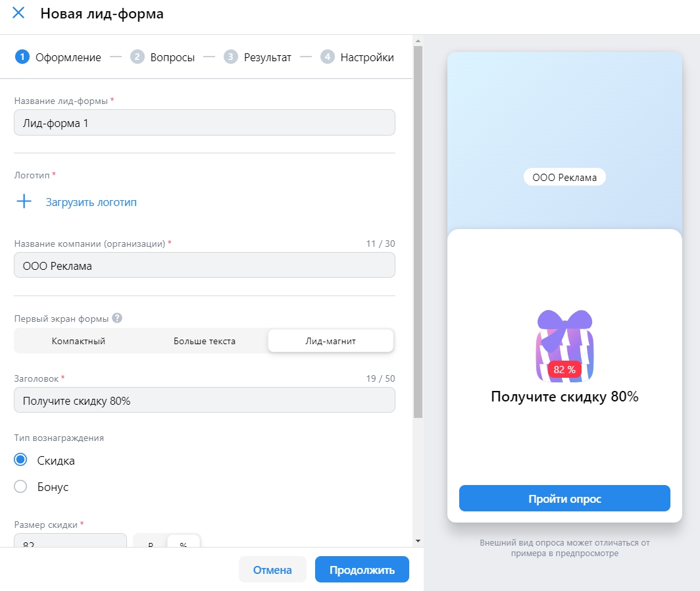Close the new lead form dialog

pos(18,13)
